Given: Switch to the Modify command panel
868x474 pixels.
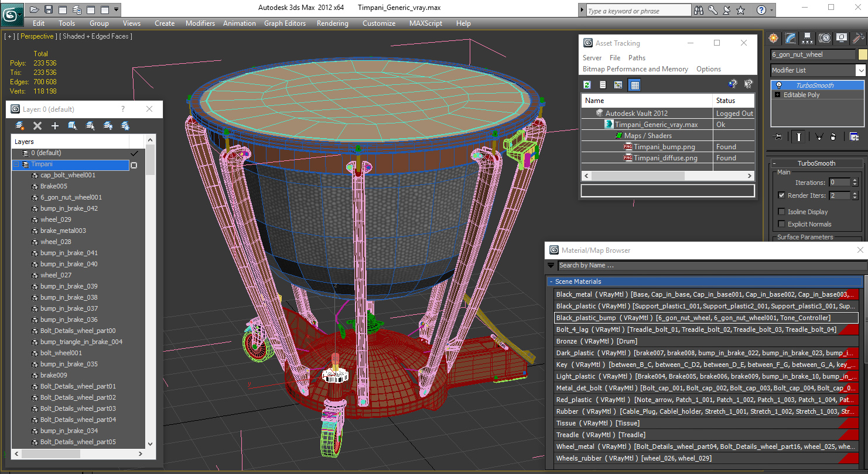Looking at the screenshot, I should tap(791, 38).
